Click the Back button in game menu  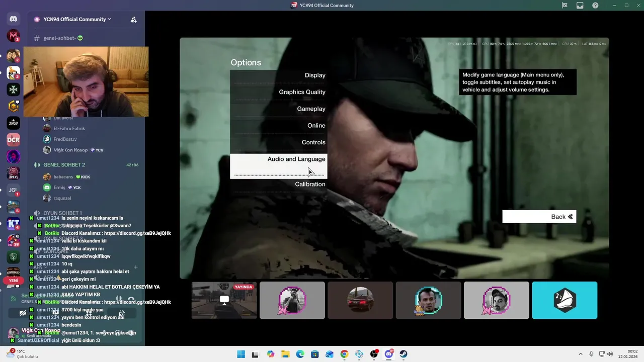pyautogui.click(x=539, y=217)
